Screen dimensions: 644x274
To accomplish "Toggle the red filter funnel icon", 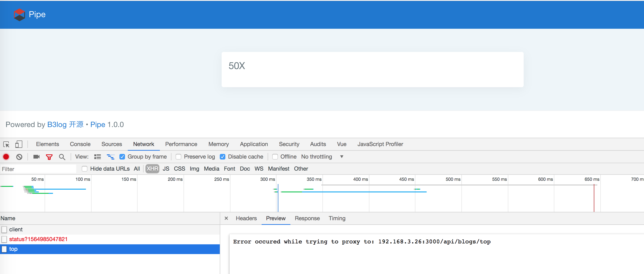I will pyautogui.click(x=49, y=157).
